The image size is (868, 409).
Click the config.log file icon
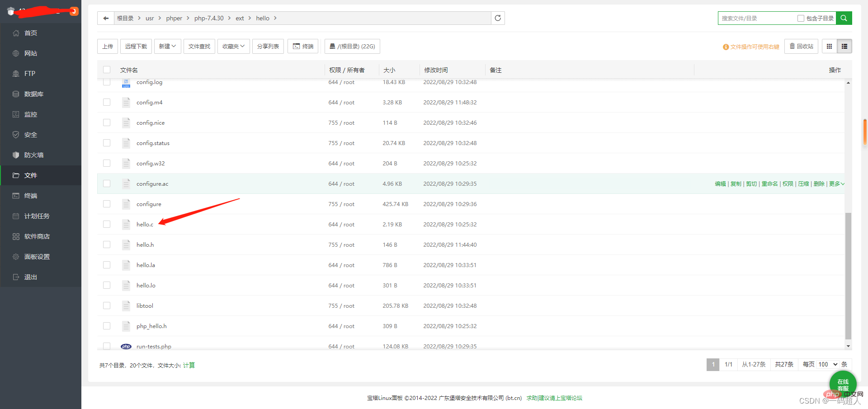coord(126,82)
